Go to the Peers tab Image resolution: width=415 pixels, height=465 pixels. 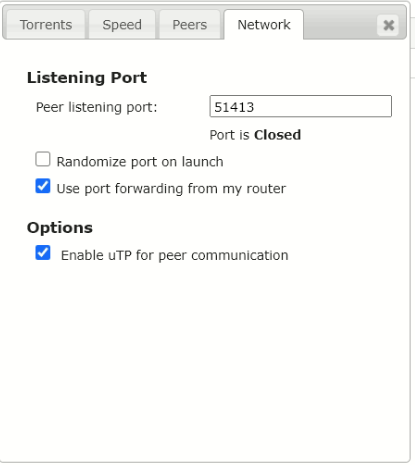[190, 25]
